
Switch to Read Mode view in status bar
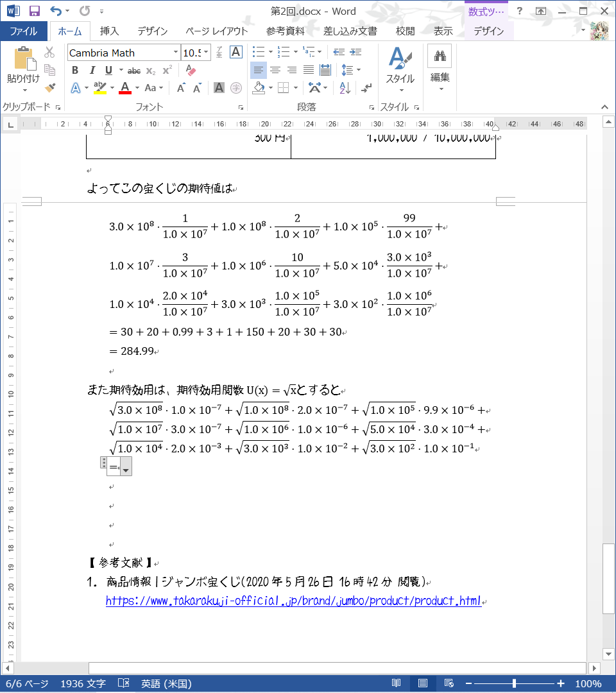tap(397, 683)
